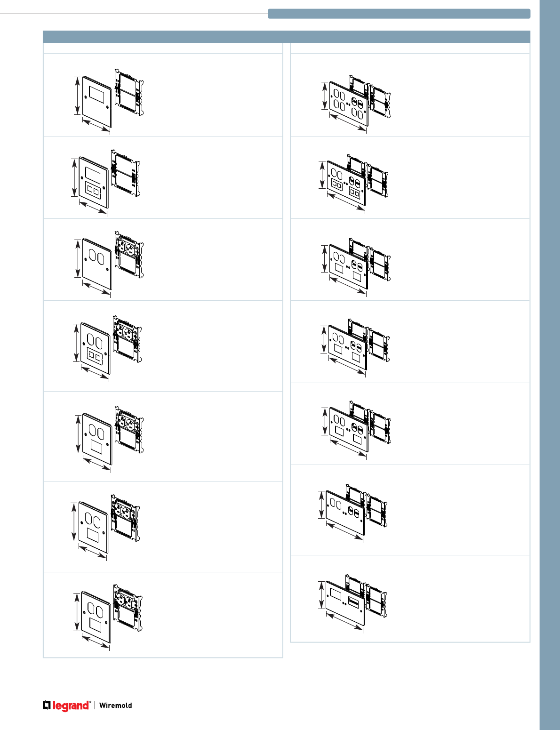
Task: Click the Wiremold brand text
Action: [115, 706]
